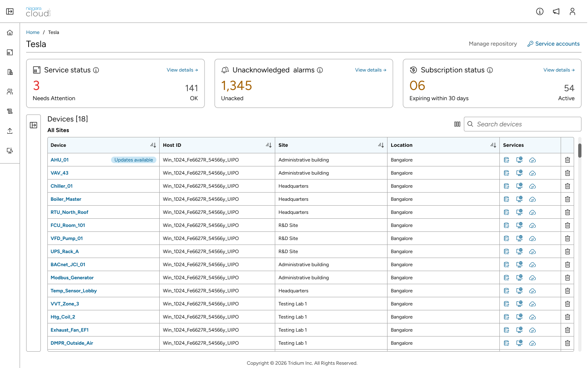Click the monitor service icon for VAV_43

point(519,173)
